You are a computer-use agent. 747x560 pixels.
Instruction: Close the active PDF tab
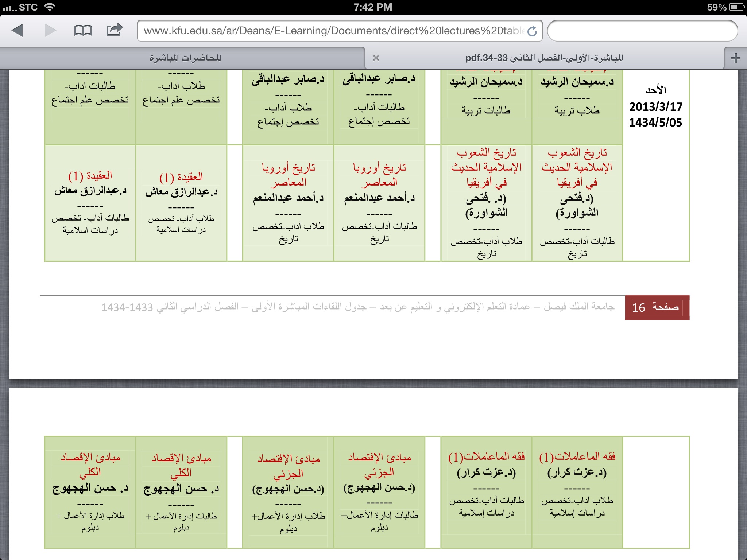tap(376, 58)
